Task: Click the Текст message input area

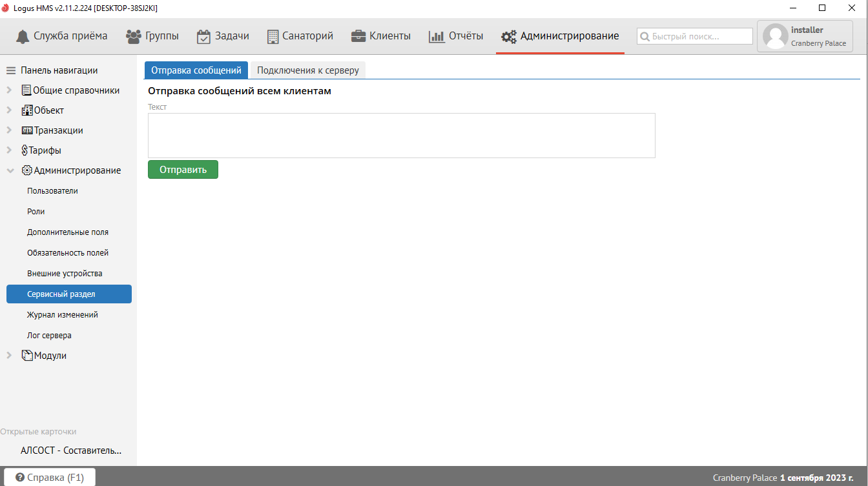Action: pos(402,136)
